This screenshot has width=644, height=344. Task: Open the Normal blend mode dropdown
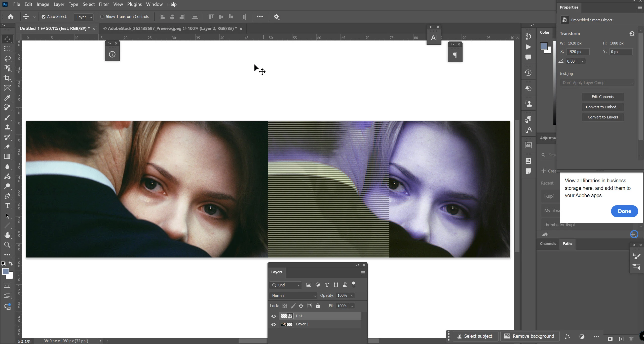pos(293,295)
